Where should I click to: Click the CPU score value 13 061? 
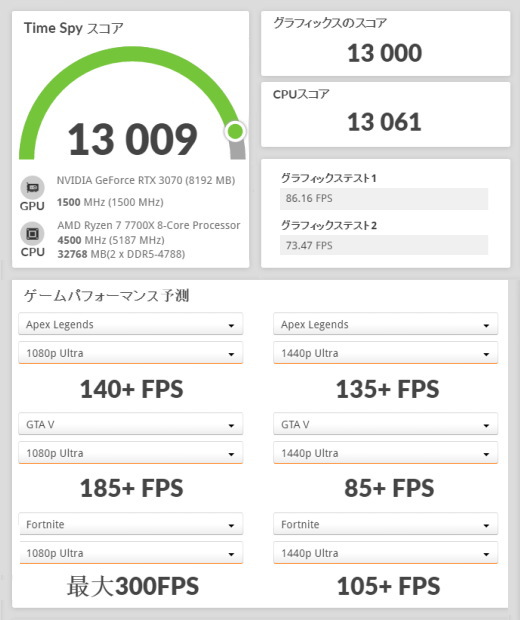[x=384, y=122]
